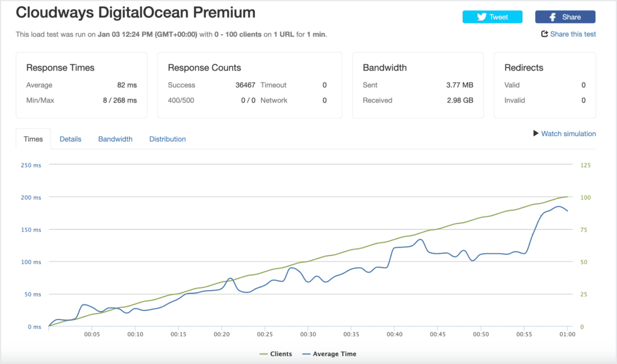The image size is (617, 364).
Task: Open the Bandwidth tab
Action: [x=115, y=139]
